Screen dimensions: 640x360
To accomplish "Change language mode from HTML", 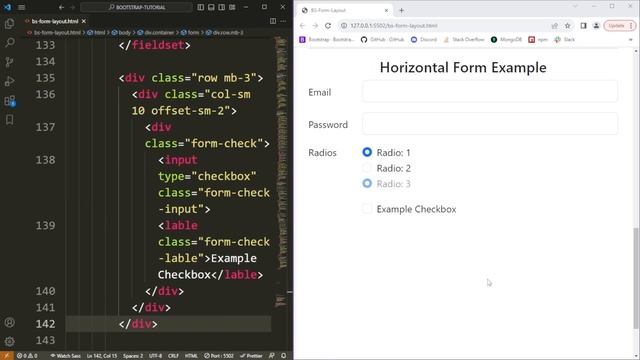I will pyautogui.click(x=191, y=356).
